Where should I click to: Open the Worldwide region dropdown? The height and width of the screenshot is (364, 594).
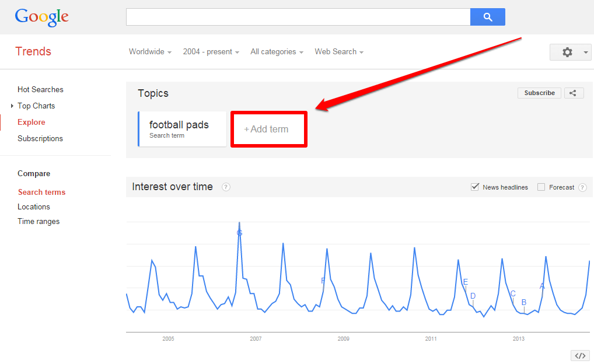tap(150, 52)
